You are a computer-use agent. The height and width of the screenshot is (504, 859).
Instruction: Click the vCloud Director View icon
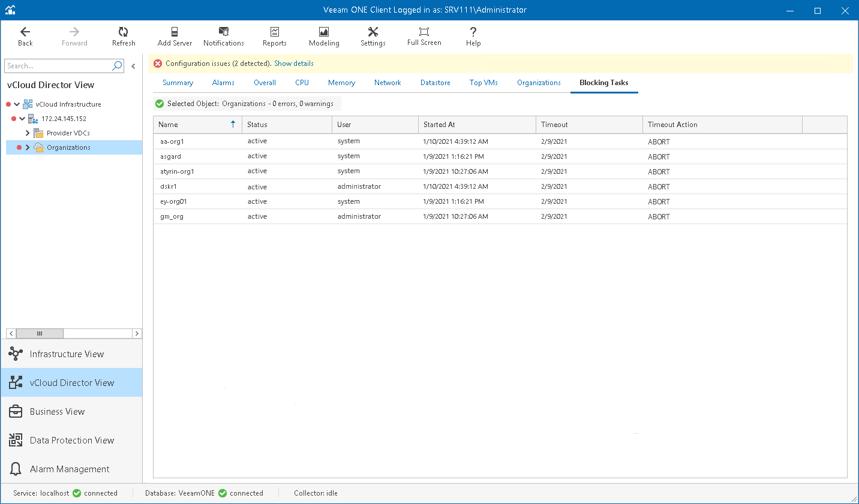point(16,383)
